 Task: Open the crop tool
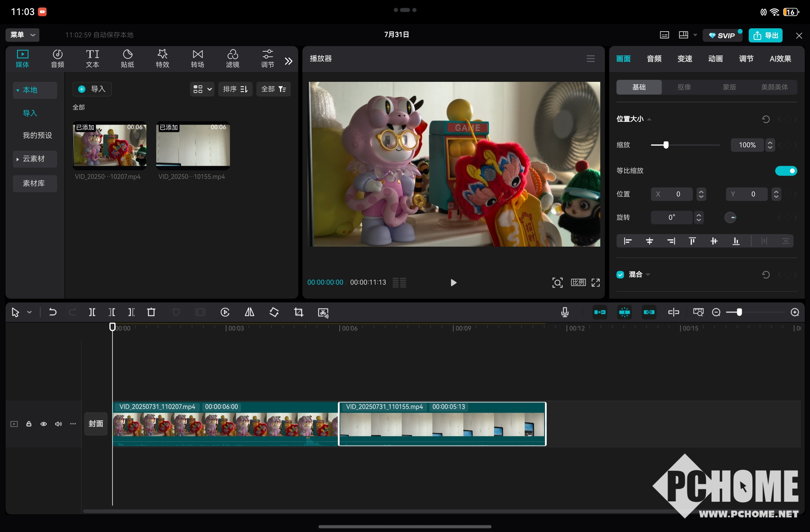[299, 312]
